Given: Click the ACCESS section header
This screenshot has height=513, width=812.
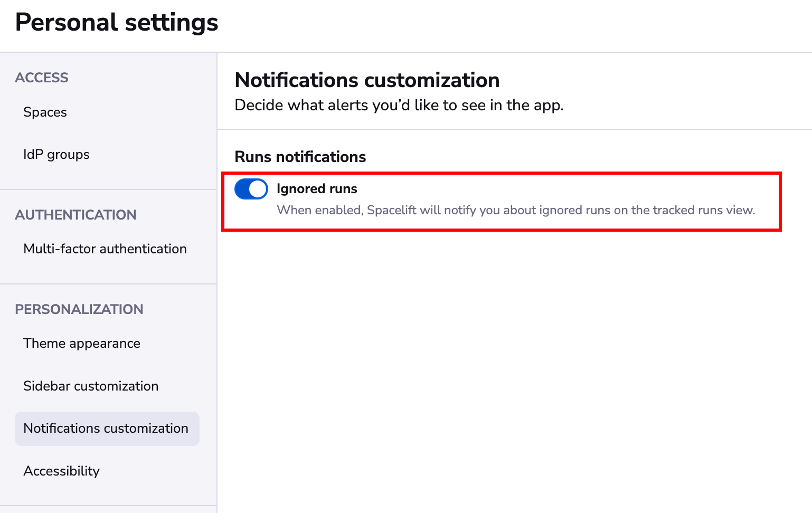Looking at the screenshot, I should coord(41,78).
